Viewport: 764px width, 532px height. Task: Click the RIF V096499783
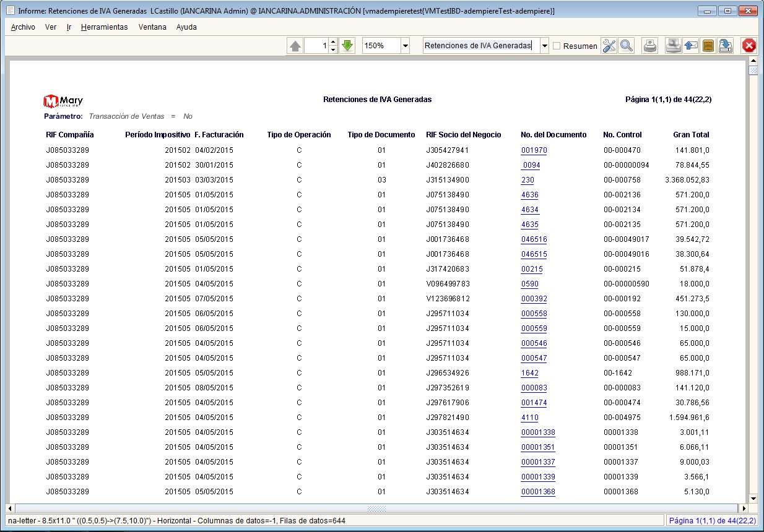(448, 284)
